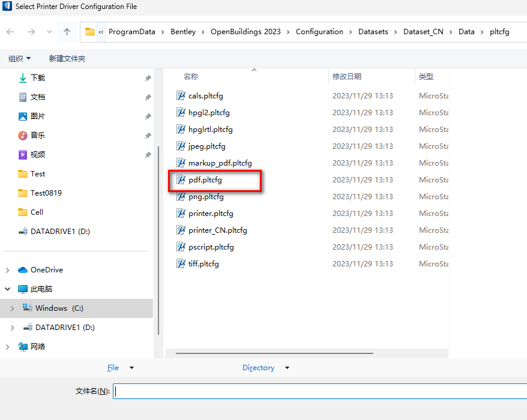Expand DATADRIVE1 (D:) under 此电脑
The width and height of the screenshot is (527, 420).
[x=12, y=327]
